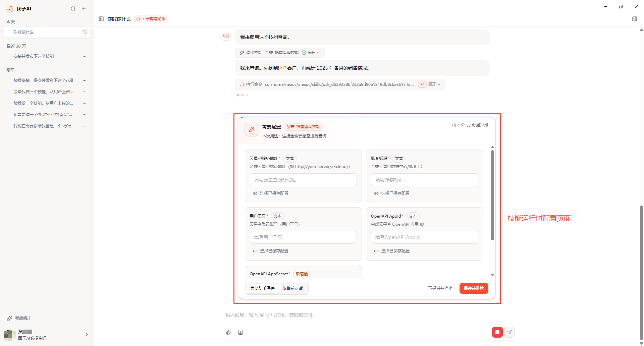Open more options for @帮我做一个技能 chat
This screenshot has width=644, height=346.
coord(85,92)
